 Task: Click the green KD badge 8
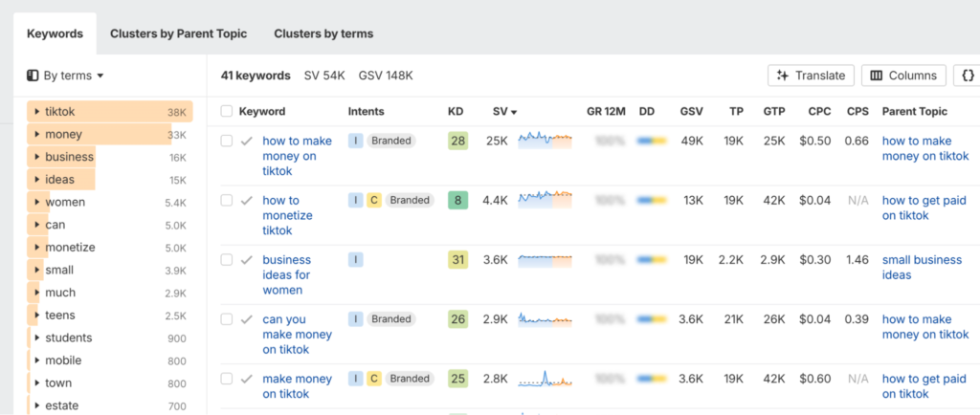tap(458, 200)
